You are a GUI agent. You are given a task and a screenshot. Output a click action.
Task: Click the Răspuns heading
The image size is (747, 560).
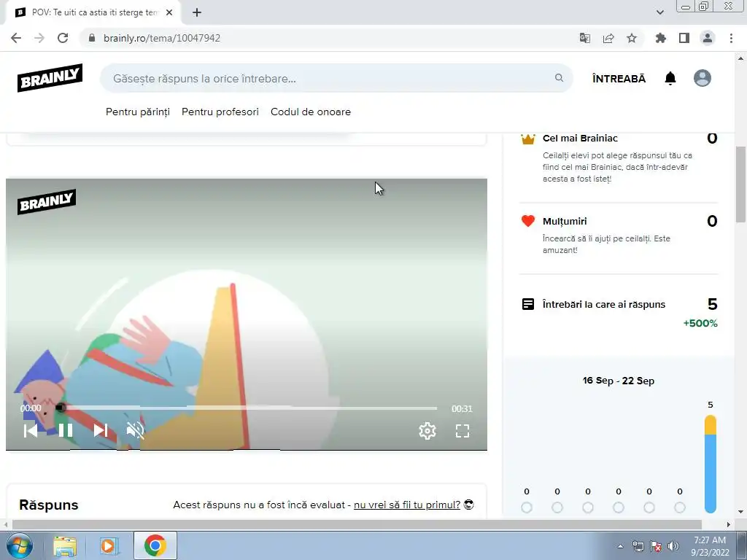[x=49, y=505]
